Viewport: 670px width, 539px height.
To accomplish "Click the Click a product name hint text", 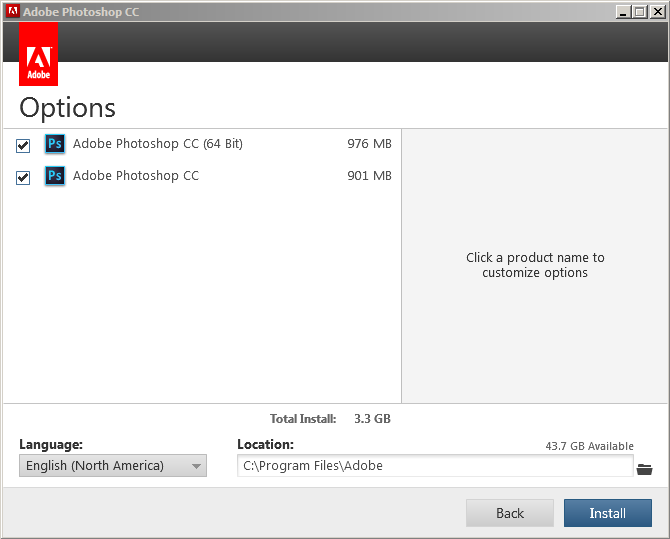I will [535, 265].
